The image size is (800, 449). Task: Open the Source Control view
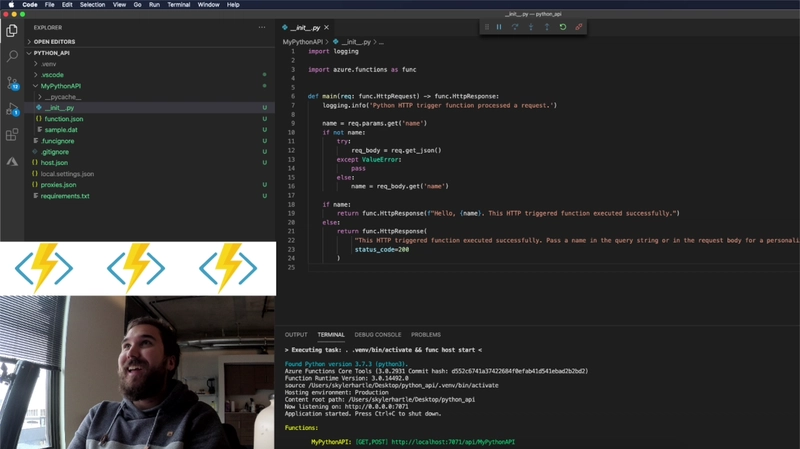pyautogui.click(x=12, y=83)
